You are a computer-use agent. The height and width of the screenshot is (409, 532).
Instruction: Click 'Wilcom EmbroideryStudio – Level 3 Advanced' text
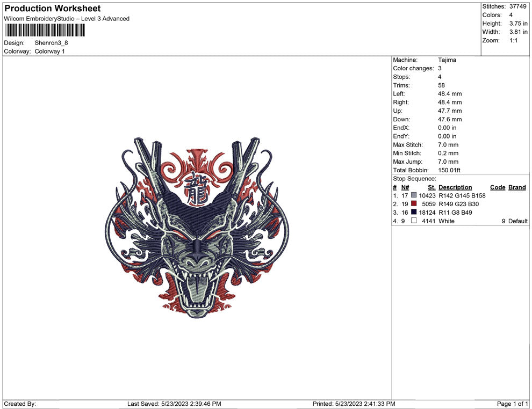67,19
